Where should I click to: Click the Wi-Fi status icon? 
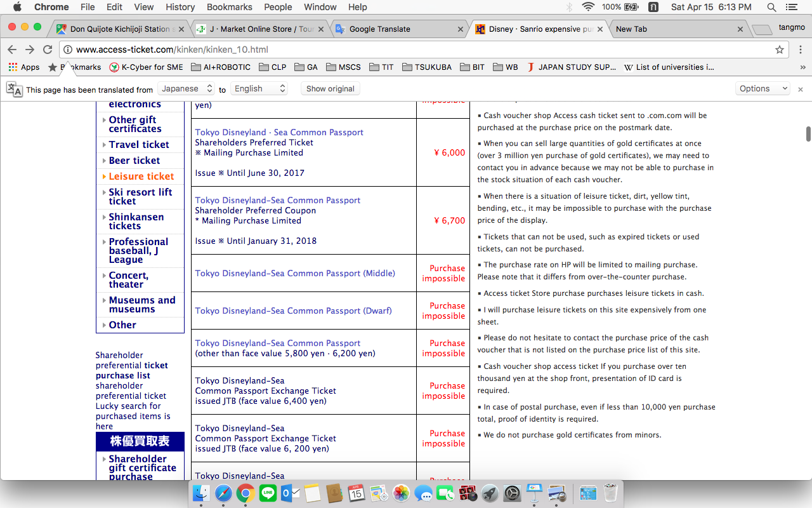click(588, 7)
